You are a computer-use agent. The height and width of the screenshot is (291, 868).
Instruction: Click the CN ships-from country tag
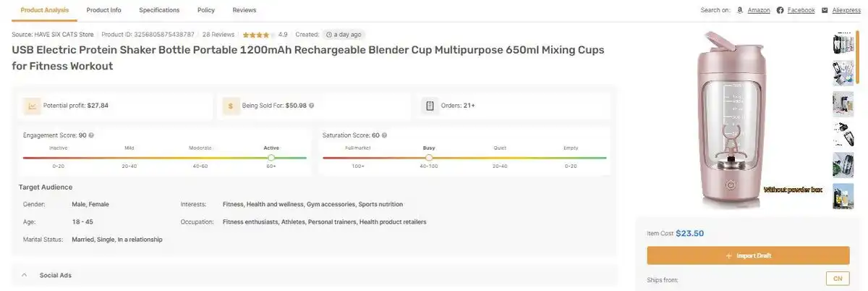[838, 279]
